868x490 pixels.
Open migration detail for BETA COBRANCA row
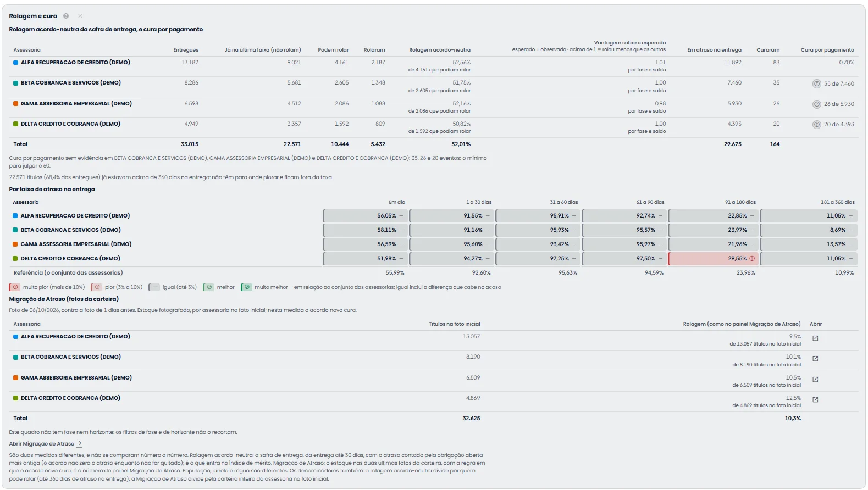815,359
